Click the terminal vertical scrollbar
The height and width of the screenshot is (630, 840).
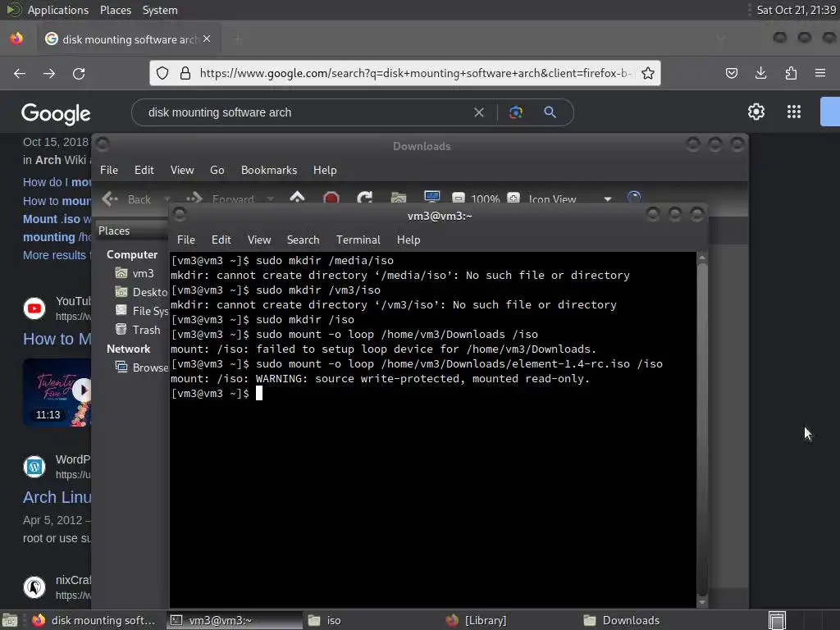point(702,428)
